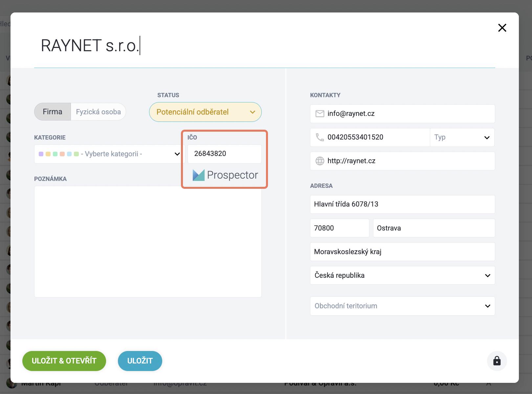532x394 pixels.
Task: Click the globe icon in website field
Action: click(320, 161)
